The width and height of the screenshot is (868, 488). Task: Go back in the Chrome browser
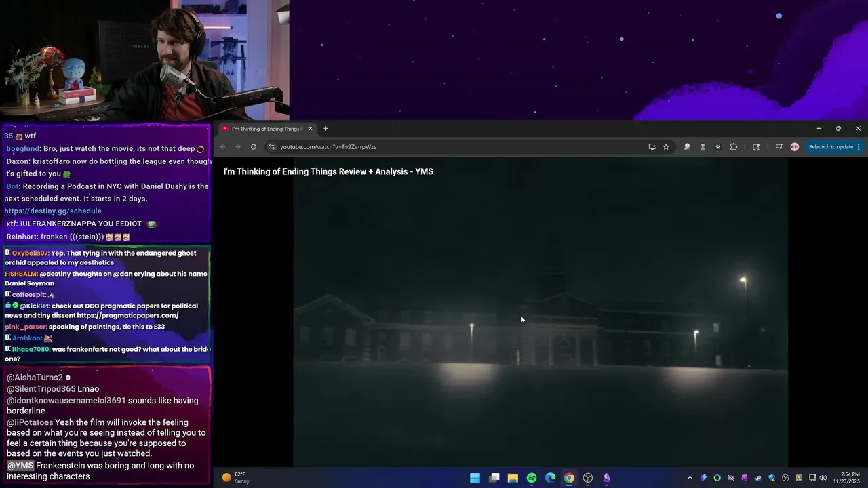[222, 147]
